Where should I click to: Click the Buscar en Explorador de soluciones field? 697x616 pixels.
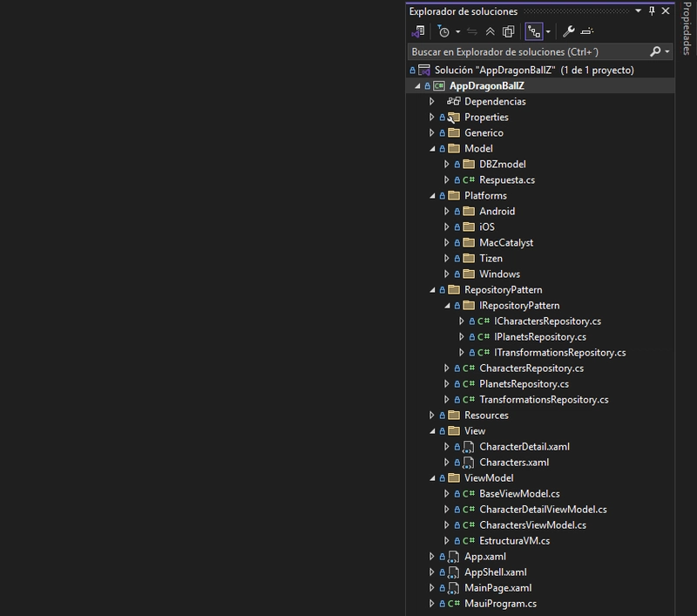pyautogui.click(x=528, y=52)
